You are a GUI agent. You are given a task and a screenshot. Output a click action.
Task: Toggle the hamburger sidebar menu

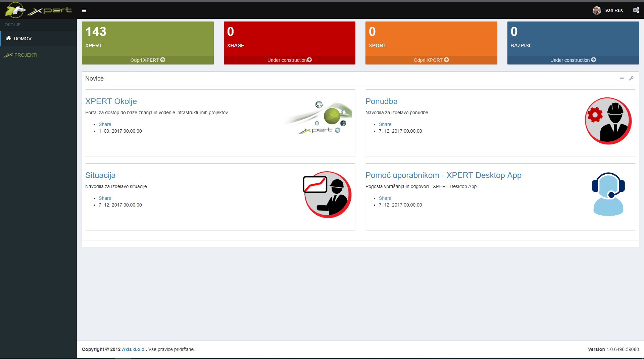[x=84, y=10]
